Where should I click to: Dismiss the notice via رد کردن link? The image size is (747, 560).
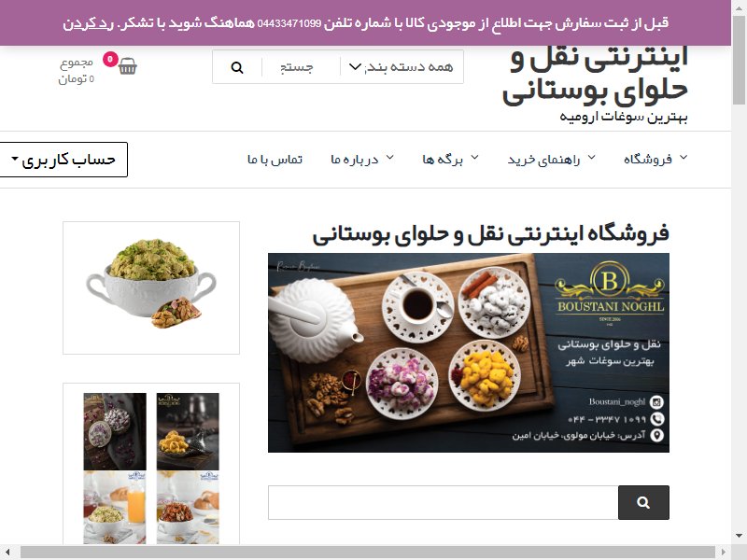tap(89, 22)
